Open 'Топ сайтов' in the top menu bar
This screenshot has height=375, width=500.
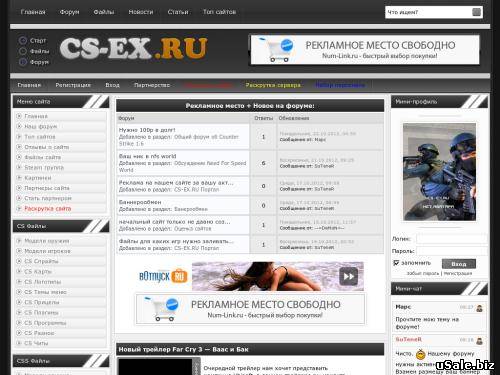(x=219, y=12)
